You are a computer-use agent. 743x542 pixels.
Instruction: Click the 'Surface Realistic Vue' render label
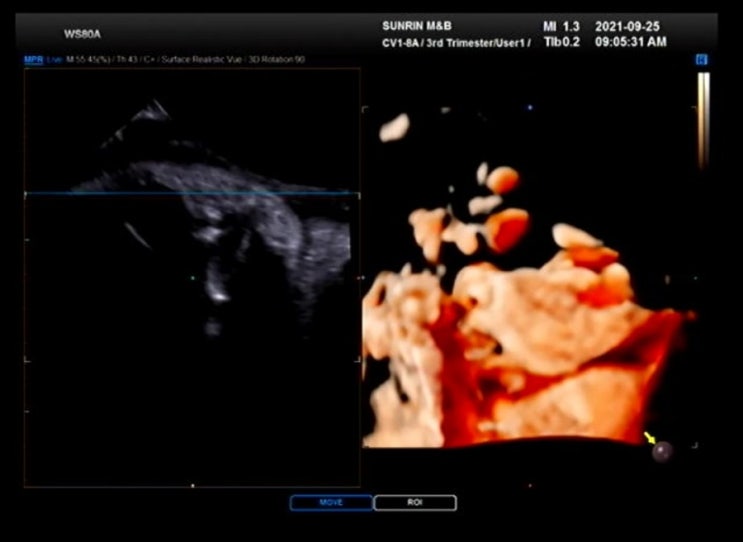[202, 60]
